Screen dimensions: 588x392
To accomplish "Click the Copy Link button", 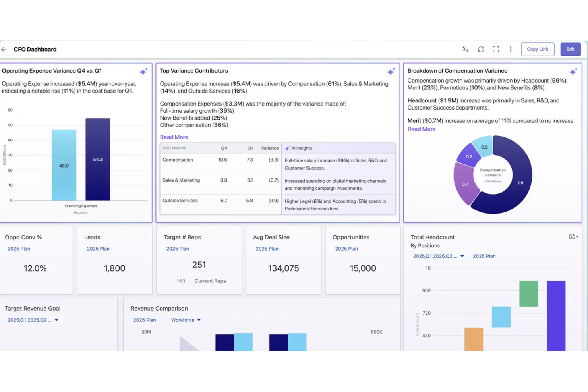I will [538, 49].
